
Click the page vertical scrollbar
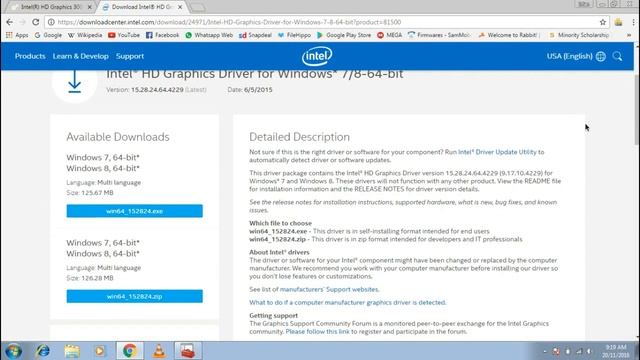(x=637, y=110)
